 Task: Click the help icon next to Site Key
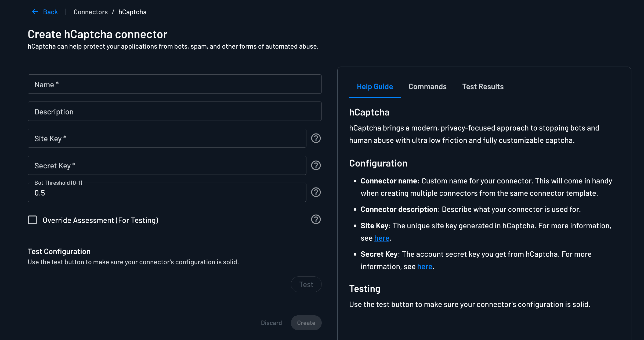tap(316, 139)
